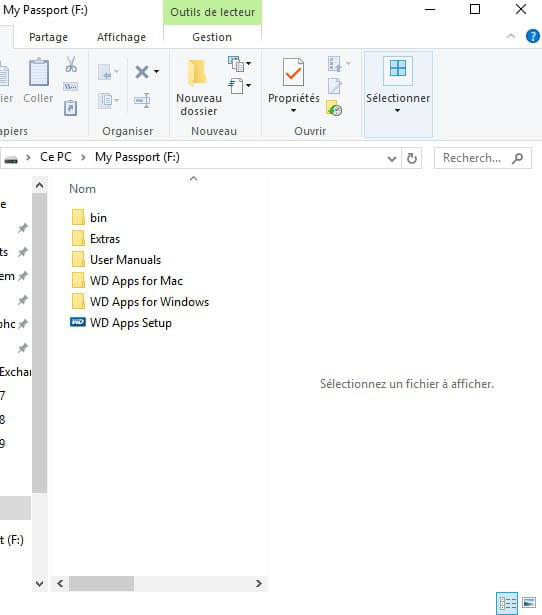Click the red X delete icon

pos(142,72)
